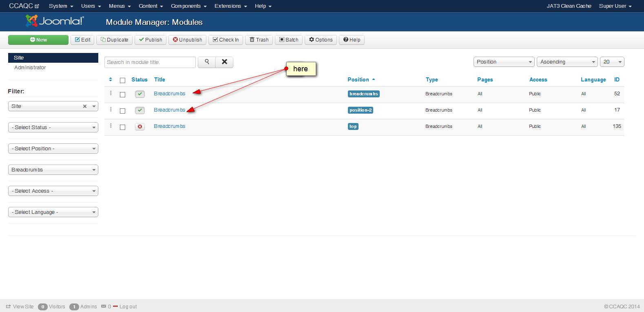The height and width of the screenshot is (312, 644).
Task: Click the Unpublish toolbar button
Action: (x=188, y=40)
